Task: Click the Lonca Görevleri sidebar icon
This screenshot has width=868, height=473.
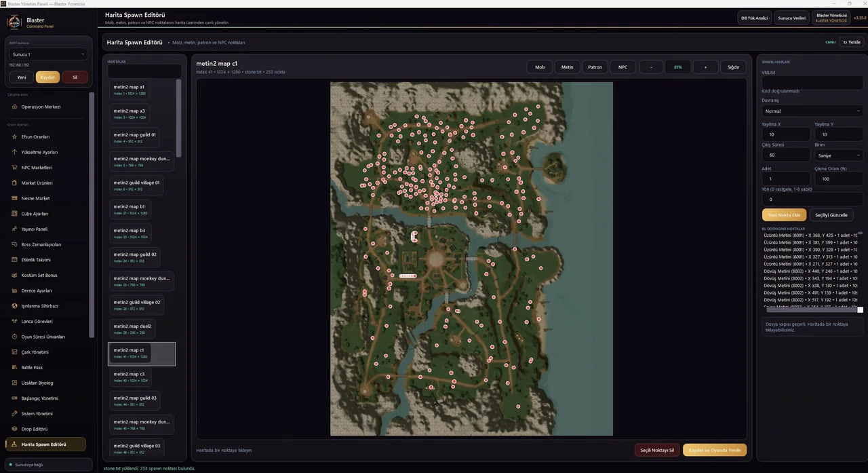Action: pos(14,321)
